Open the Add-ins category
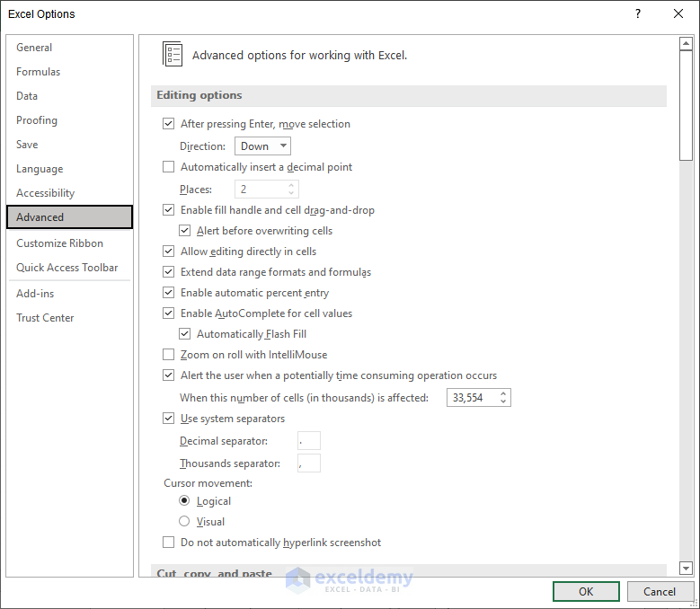This screenshot has width=700, height=609. tap(35, 293)
